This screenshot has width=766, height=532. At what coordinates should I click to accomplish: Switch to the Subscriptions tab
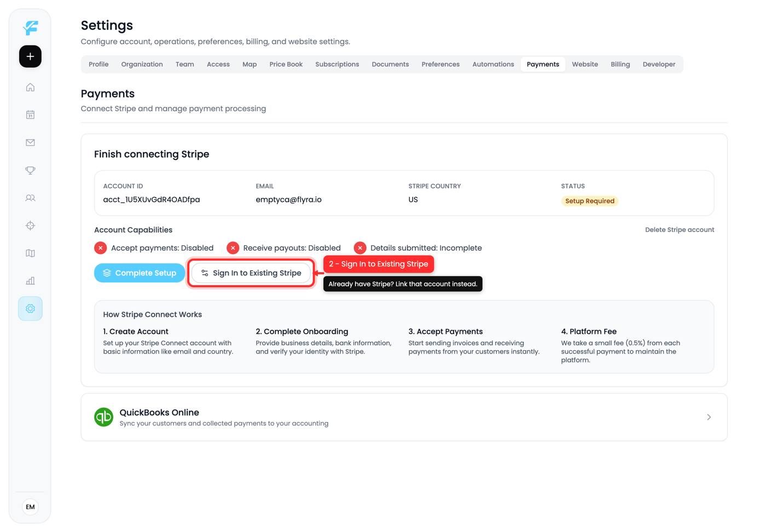pos(337,64)
